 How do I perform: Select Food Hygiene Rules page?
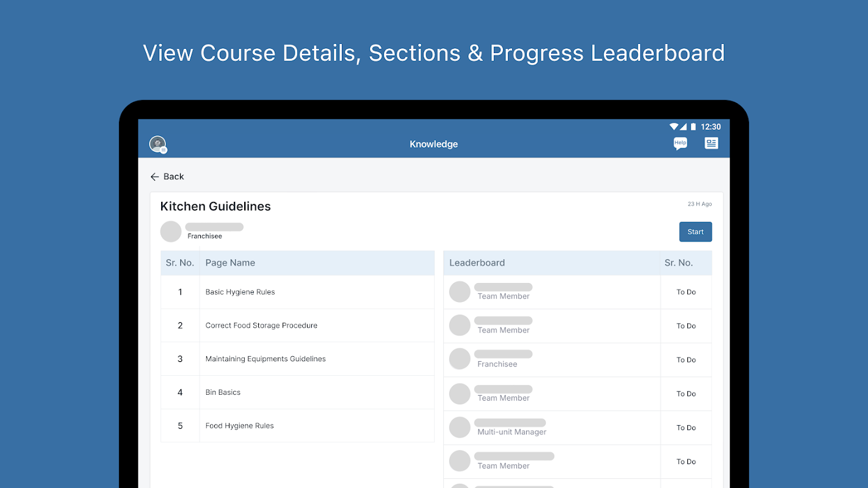coord(239,426)
